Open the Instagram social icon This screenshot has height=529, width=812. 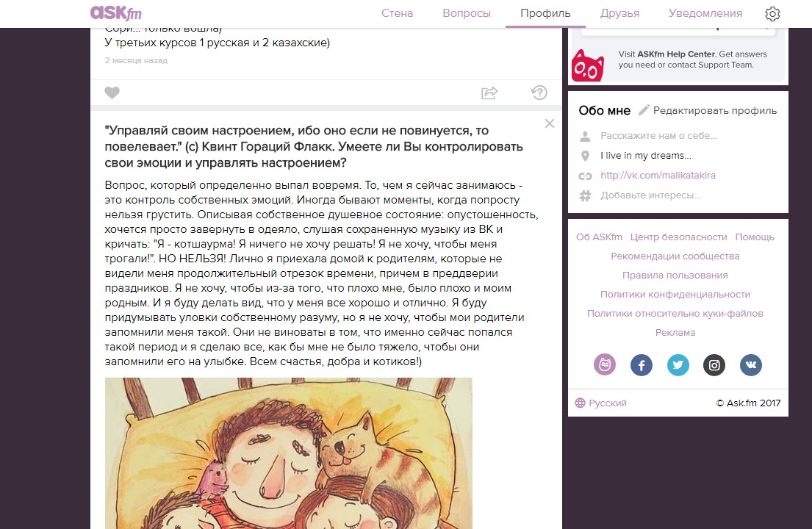(714, 365)
